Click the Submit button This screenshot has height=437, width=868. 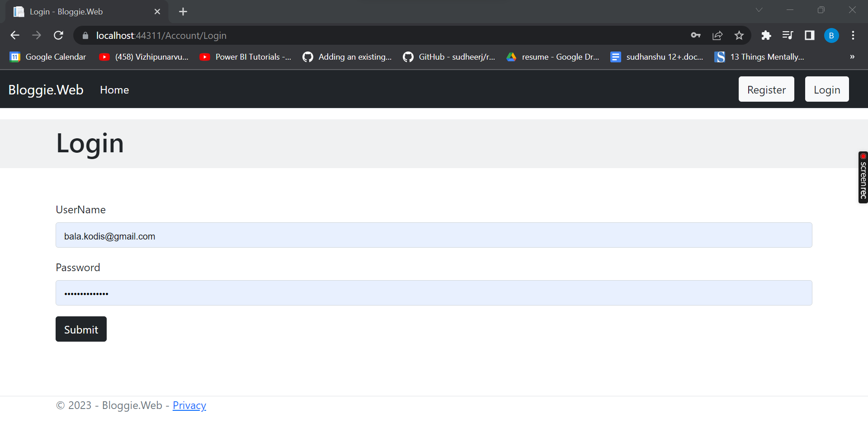coord(81,329)
